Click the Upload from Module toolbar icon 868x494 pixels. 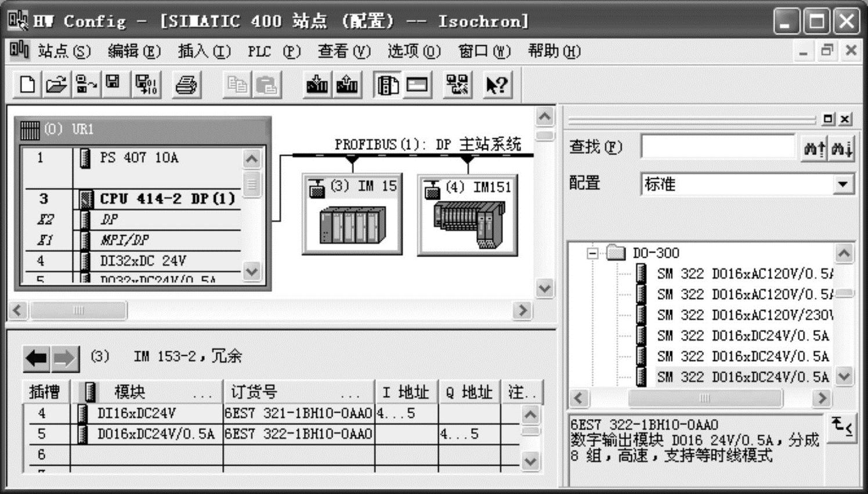(x=347, y=85)
